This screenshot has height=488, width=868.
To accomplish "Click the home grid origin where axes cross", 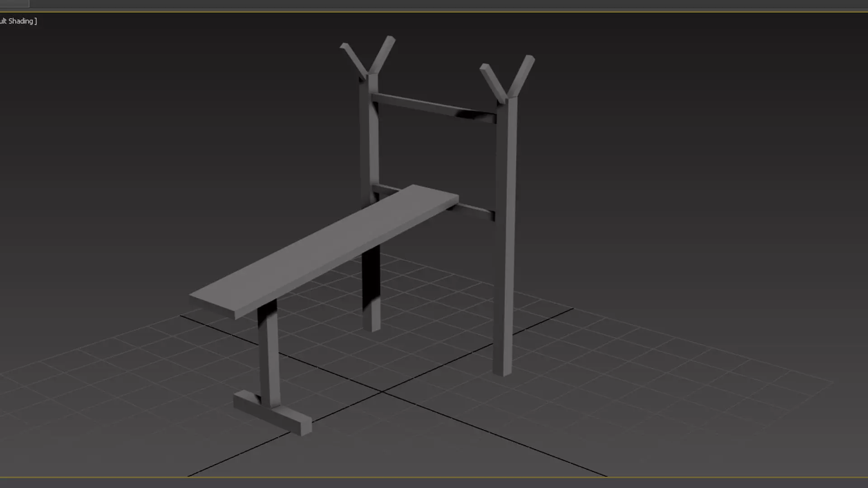I will click(x=382, y=392).
